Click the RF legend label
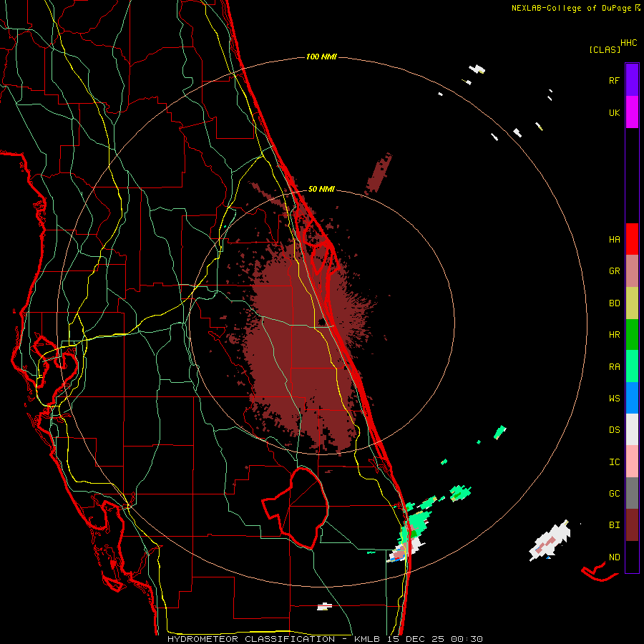 point(614,80)
